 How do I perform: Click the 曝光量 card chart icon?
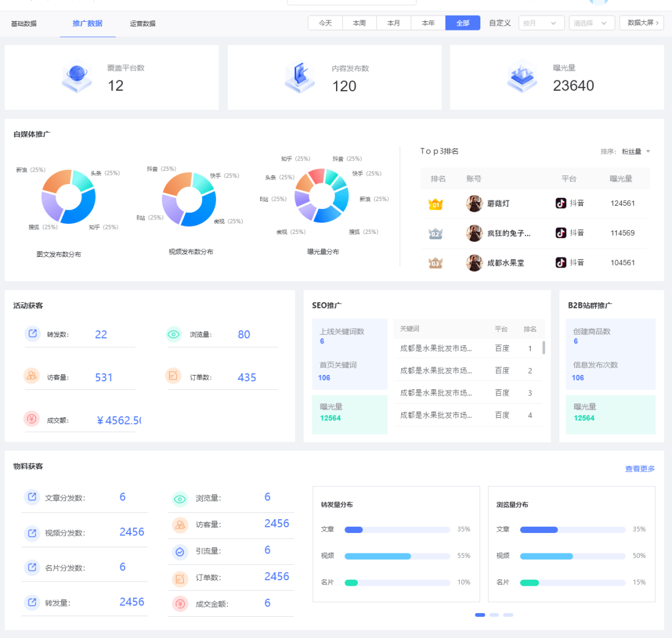tap(521, 76)
